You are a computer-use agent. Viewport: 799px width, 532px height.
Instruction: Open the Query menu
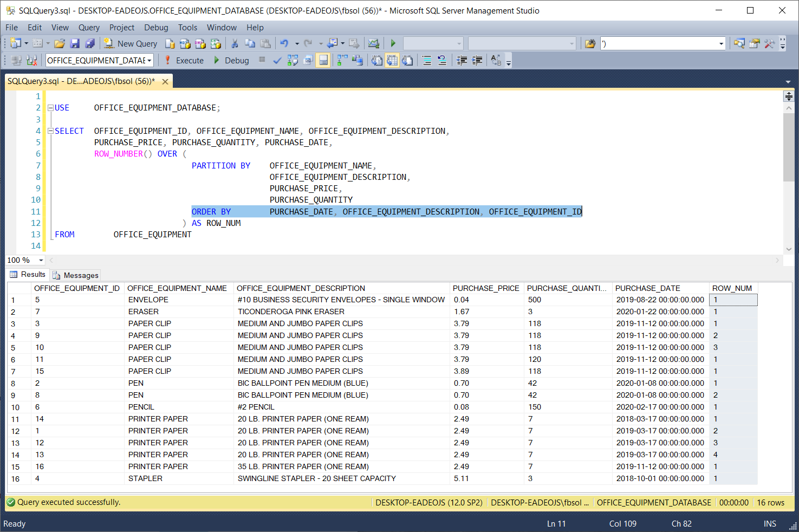(89, 28)
